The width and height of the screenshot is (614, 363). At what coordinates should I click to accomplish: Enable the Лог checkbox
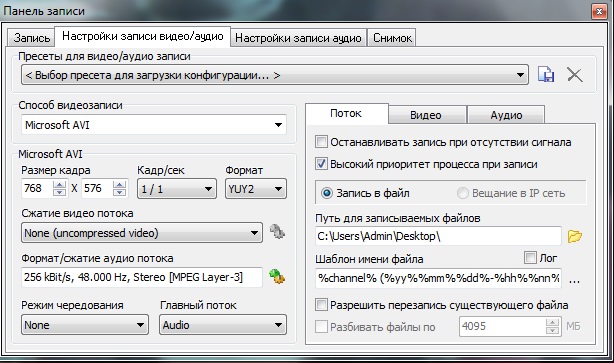530,258
